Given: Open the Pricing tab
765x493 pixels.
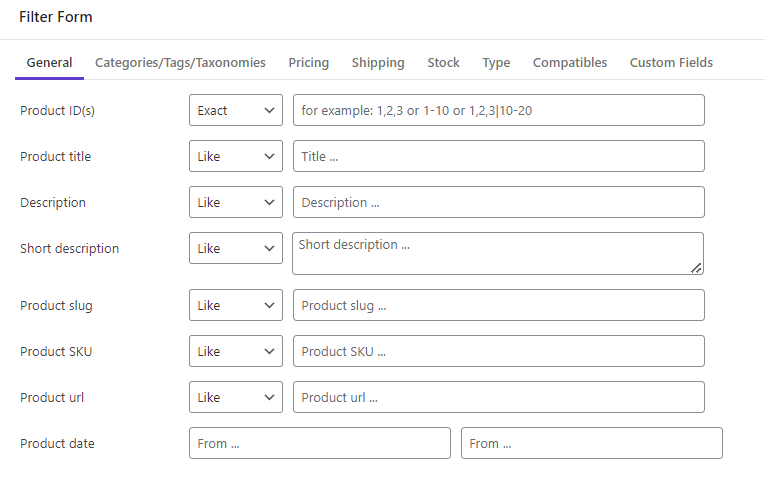Looking at the screenshot, I should coord(308,63).
